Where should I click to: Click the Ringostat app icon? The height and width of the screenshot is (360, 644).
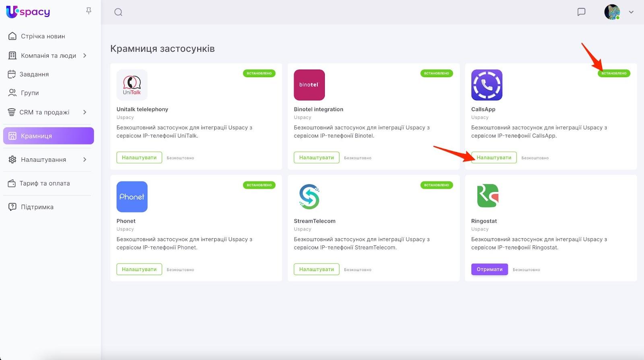487,197
